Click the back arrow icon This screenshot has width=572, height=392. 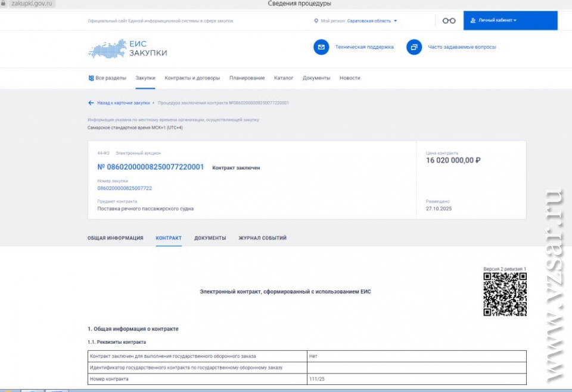(91, 103)
